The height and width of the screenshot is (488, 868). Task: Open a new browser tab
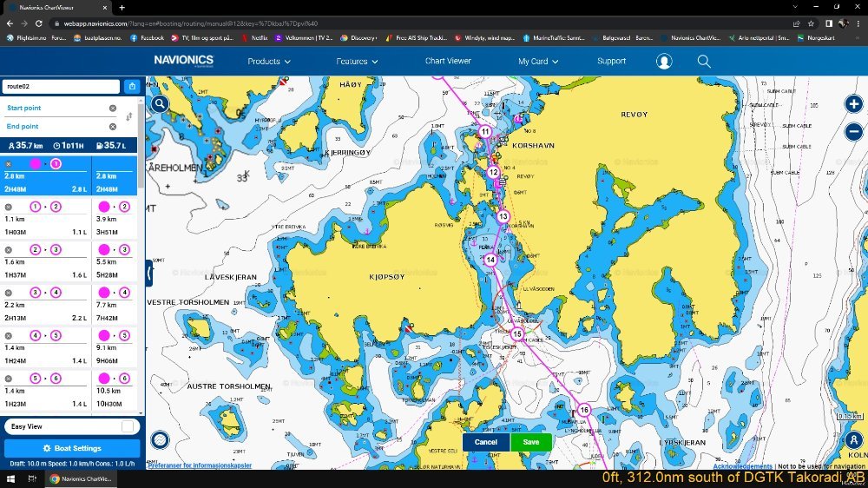[x=122, y=8]
